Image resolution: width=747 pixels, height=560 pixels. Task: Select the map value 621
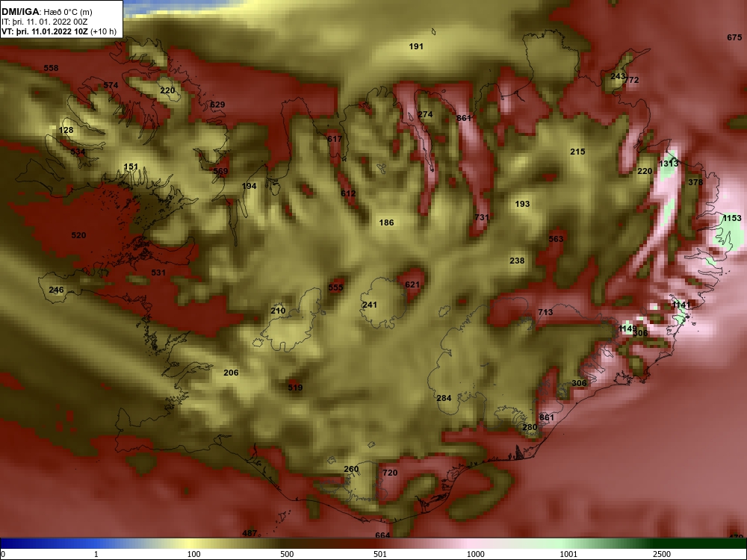point(412,284)
